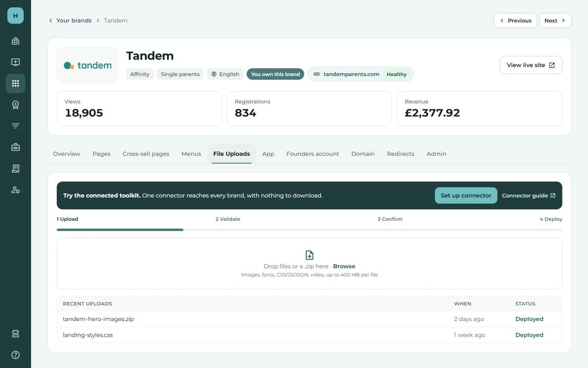
Task: Click the add-screen icon in sidebar
Action: tap(15, 62)
